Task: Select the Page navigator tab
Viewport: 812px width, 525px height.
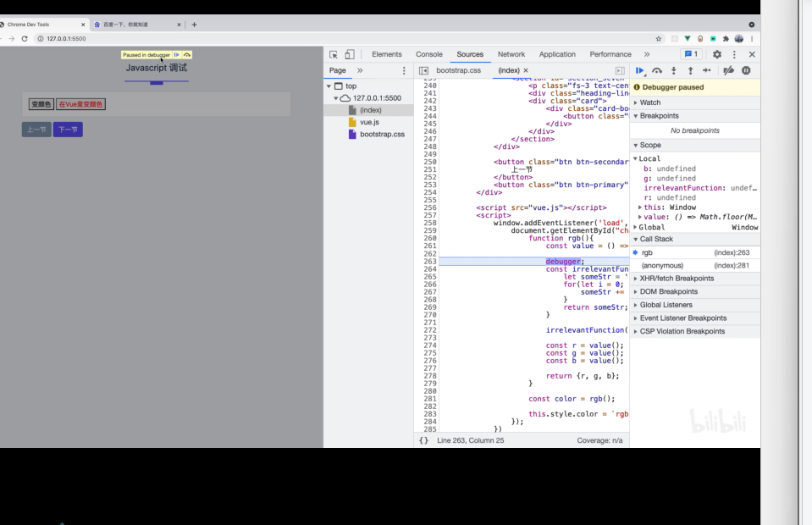Action: tap(337, 70)
